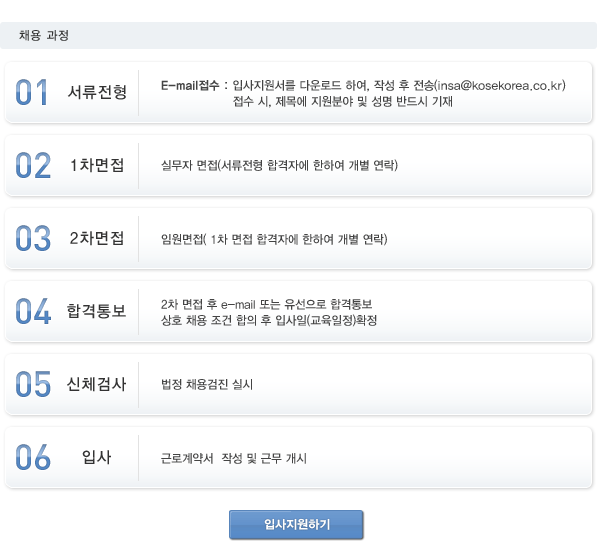Click the 2차면접 step title

(x=97, y=238)
